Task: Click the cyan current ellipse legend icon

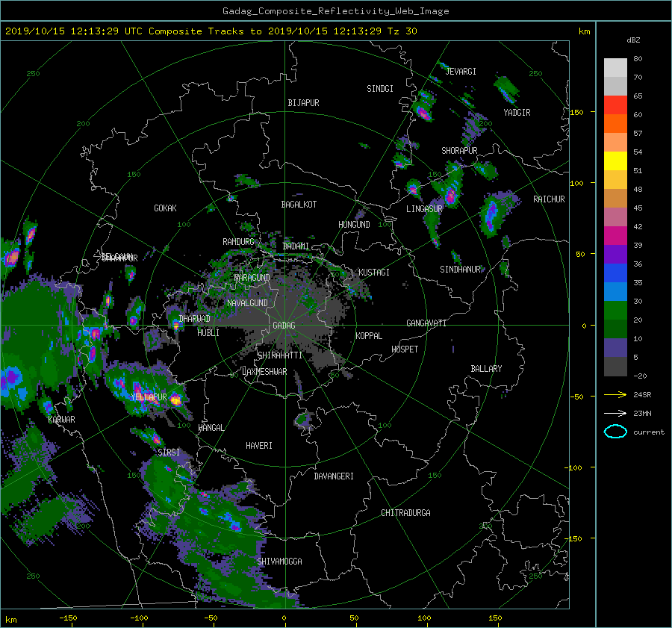Action: (615, 432)
